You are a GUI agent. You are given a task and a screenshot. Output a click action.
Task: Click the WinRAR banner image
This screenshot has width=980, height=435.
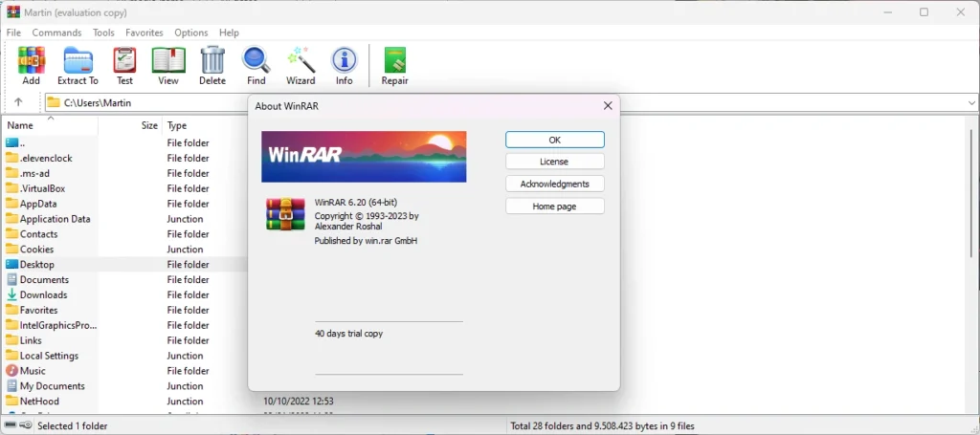click(364, 157)
